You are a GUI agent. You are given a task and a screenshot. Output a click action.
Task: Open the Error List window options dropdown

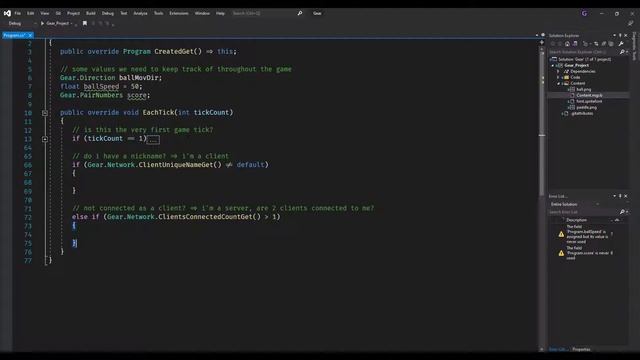[615, 196]
